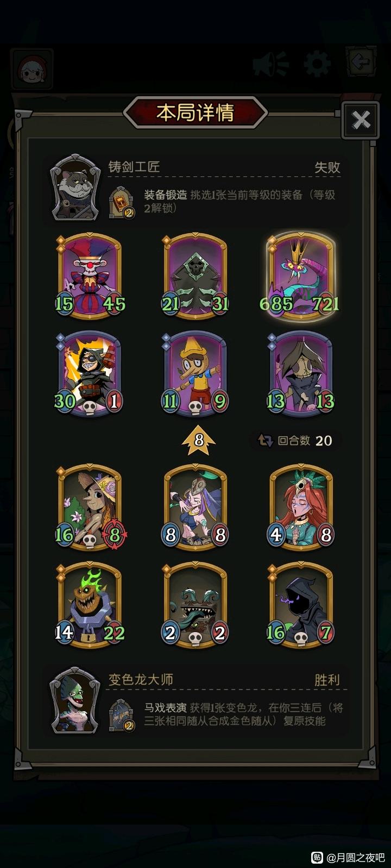
Task: Close the 本局详情 match details panel
Action: click(x=361, y=120)
